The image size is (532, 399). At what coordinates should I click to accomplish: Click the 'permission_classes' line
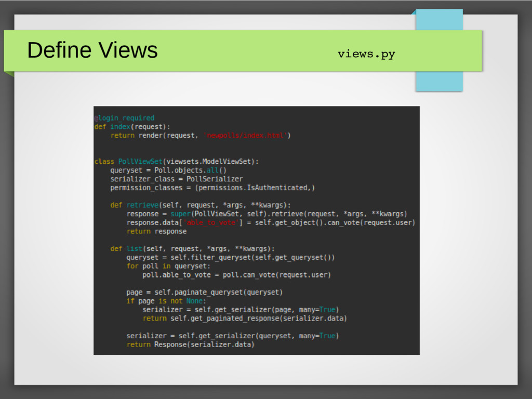212,188
